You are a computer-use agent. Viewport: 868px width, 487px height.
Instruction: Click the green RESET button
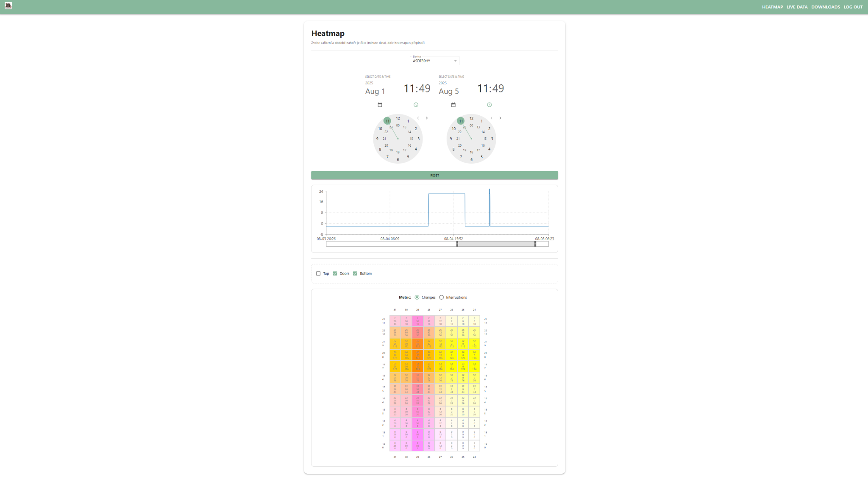pos(434,175)
